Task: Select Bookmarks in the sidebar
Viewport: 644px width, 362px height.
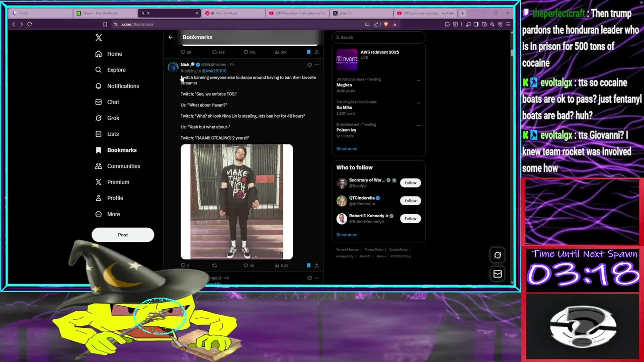Action: (116, 150)
